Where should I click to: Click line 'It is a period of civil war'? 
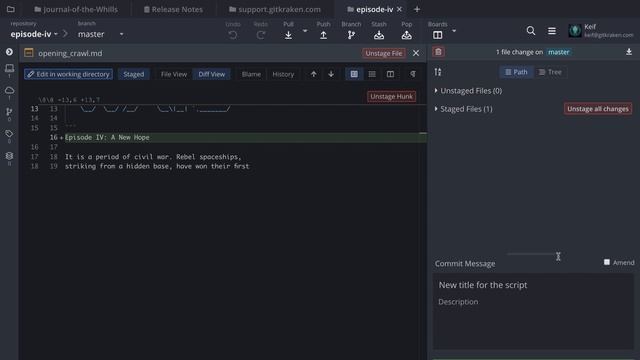[153, 157]
